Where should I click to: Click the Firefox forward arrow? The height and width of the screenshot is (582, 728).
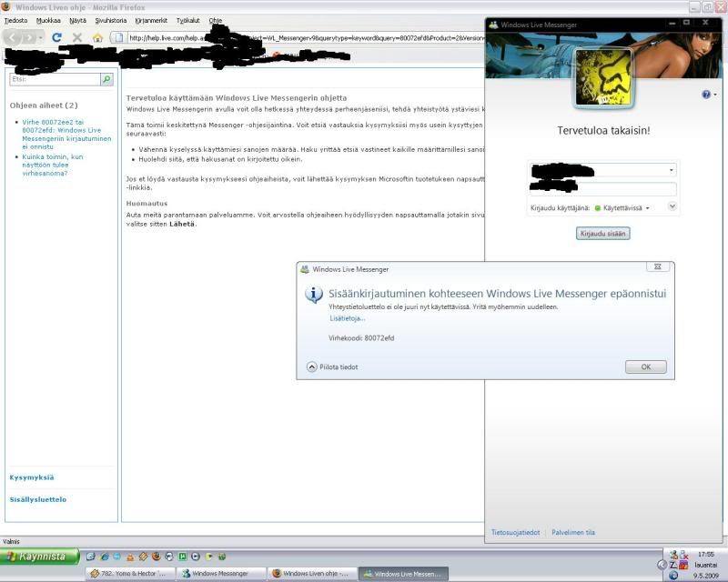[29, 37]
